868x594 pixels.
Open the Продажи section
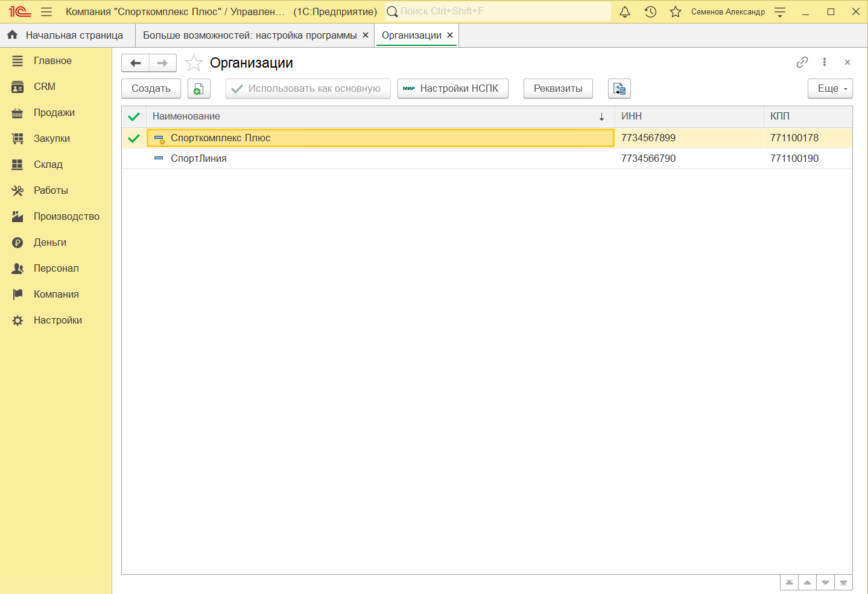[54, 112]
